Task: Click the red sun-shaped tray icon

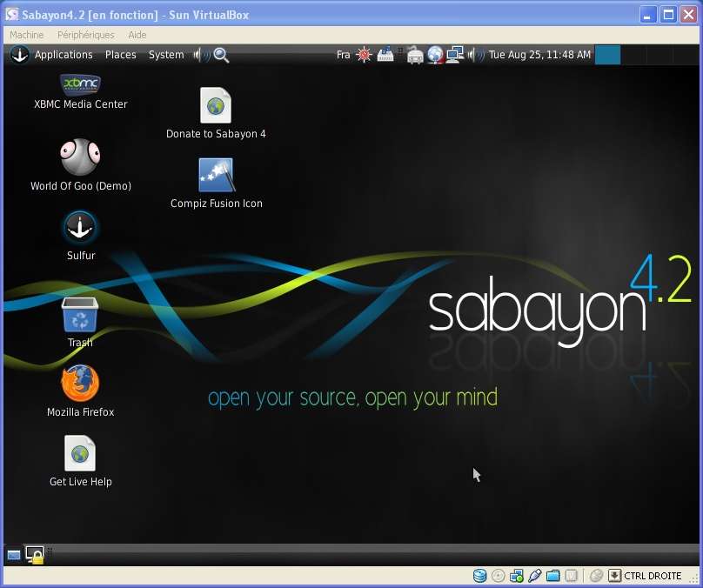Action: pyautogui.click(x=364, y=55)
